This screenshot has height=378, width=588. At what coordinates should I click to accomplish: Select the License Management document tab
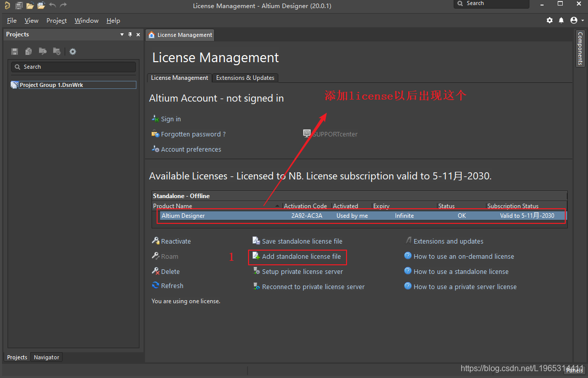click(x=180, y=35)
